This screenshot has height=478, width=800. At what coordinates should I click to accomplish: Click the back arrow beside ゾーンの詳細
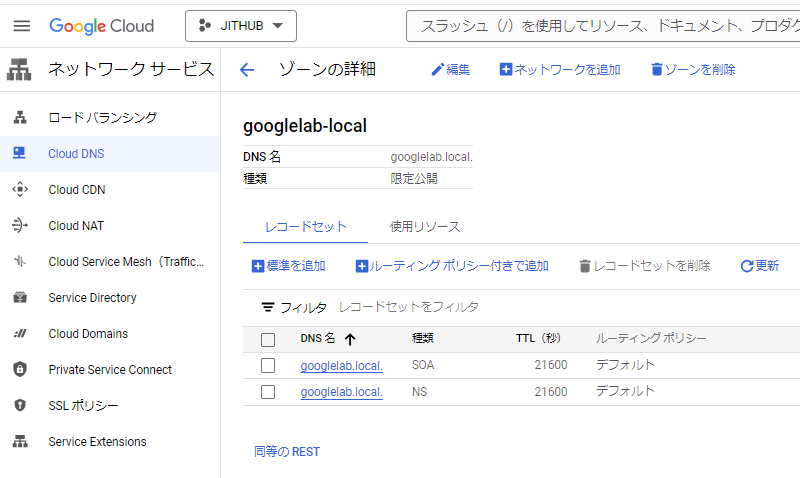pyautogui.click(x=247, y=70)
